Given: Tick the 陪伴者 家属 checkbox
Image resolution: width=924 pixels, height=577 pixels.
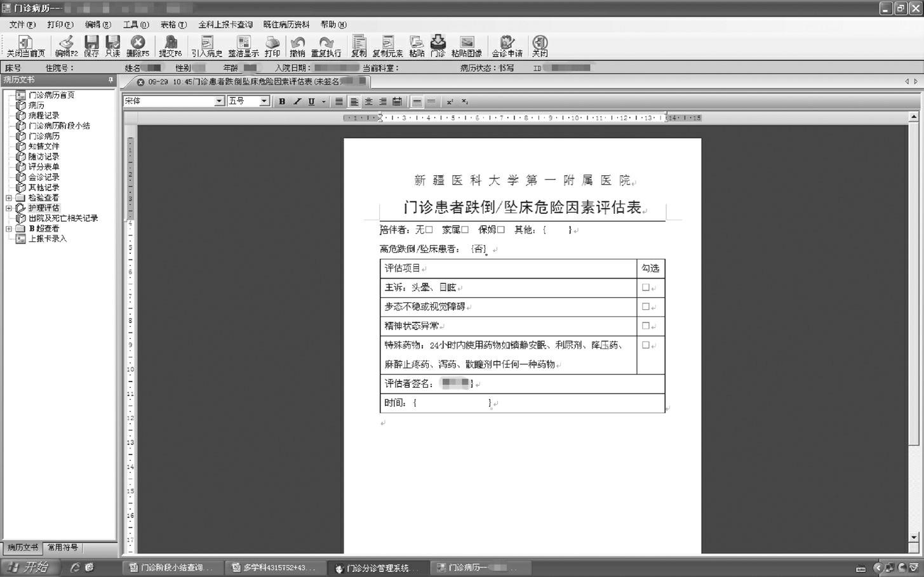Looking at the screenshot, I should [x=465, y=230].
